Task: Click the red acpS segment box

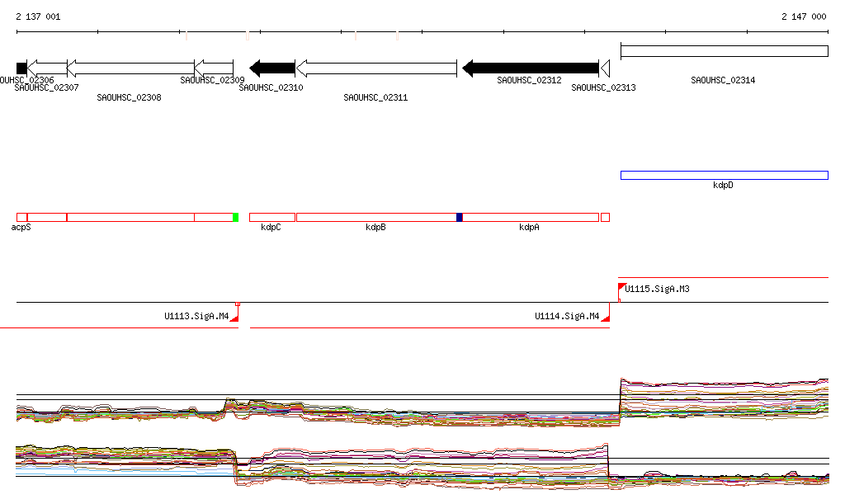Action: pos(21,218)
